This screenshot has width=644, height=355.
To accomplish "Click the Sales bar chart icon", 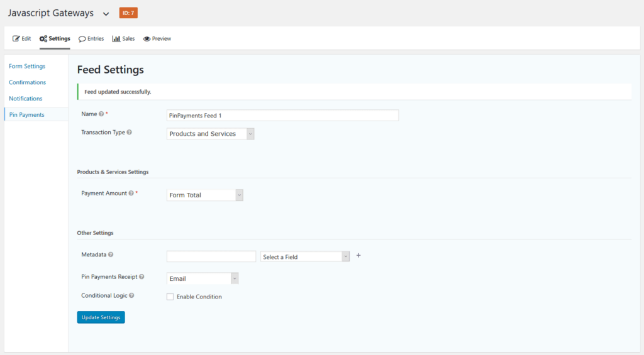I will click(x=116, y=38).
